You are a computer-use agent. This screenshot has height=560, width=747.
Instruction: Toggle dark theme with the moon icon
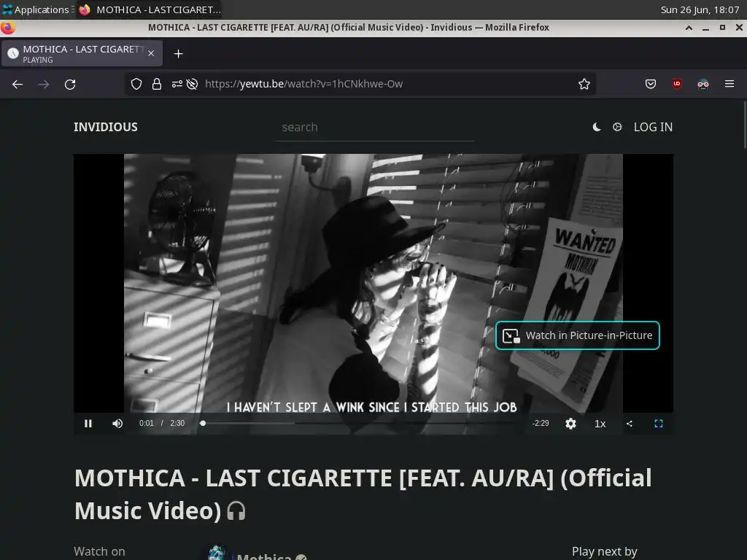click(597, 127)
